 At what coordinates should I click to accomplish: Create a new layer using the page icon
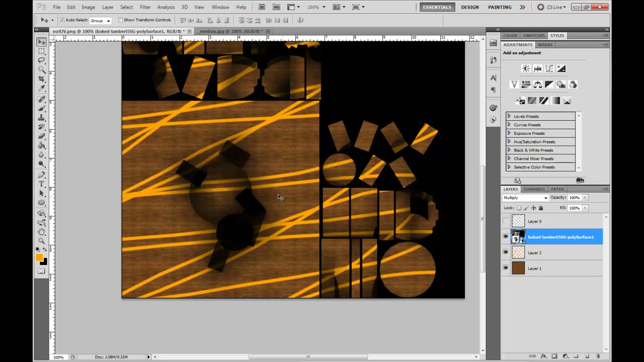pyautogui.click(x=587, y=356)
